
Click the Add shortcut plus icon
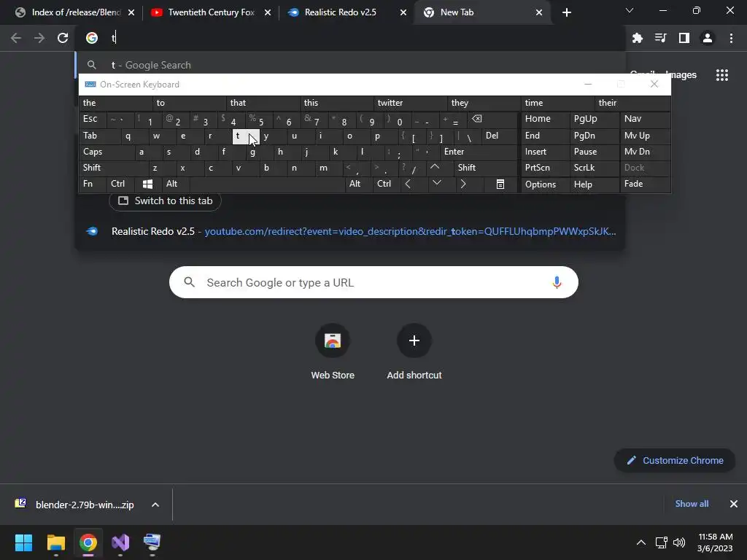(x=414, y=341)
